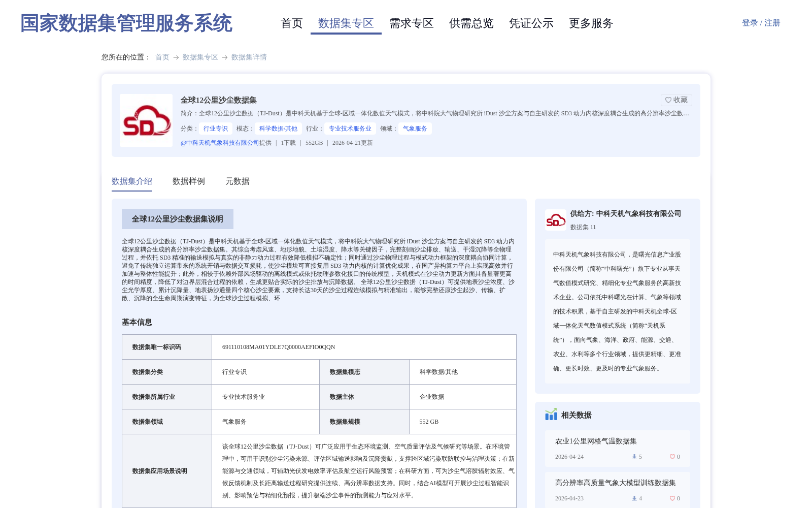Click download icon on 农业1公里网格气温数据集 card

(634, 457)
